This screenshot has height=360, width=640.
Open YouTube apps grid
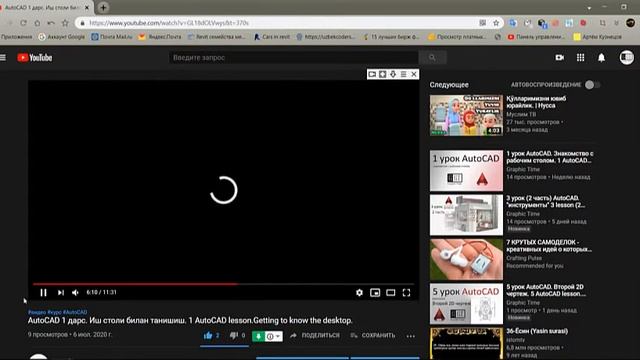[x=580, y=58]
